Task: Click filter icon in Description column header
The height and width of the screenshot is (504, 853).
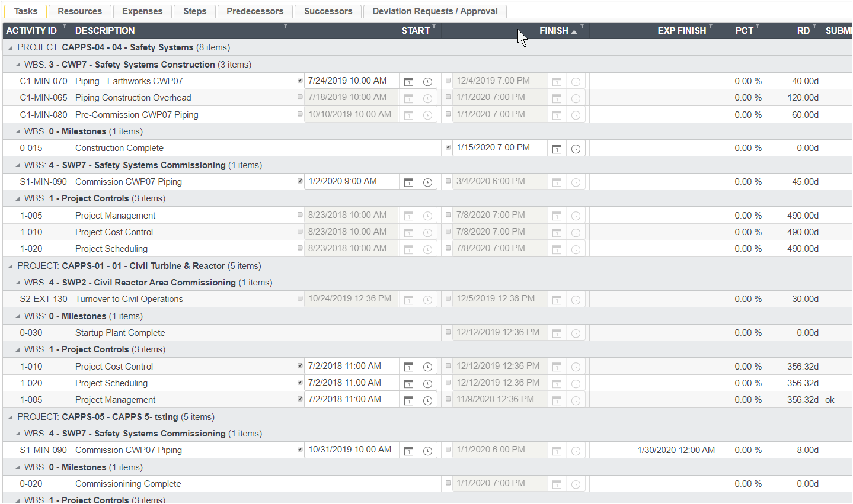Action: (286, 27)
